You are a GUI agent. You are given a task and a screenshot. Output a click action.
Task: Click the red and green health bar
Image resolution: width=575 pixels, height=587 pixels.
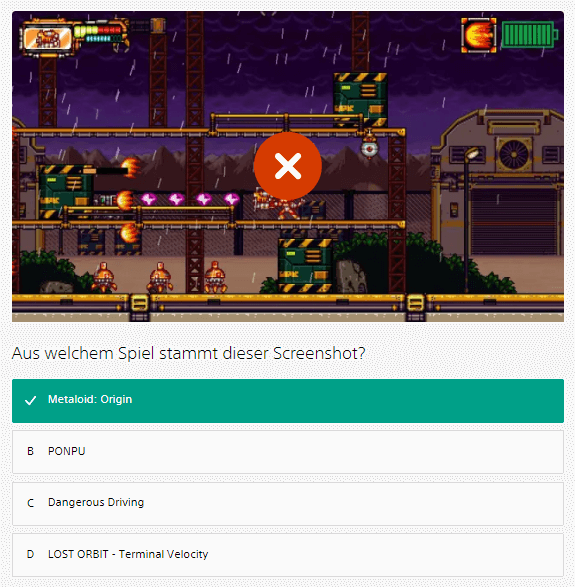point(101,33)
